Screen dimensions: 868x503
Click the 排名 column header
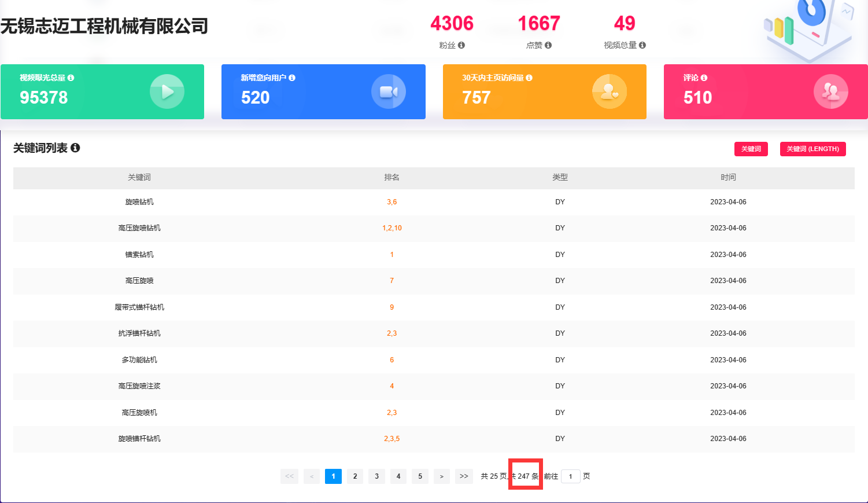pos(392,178)
